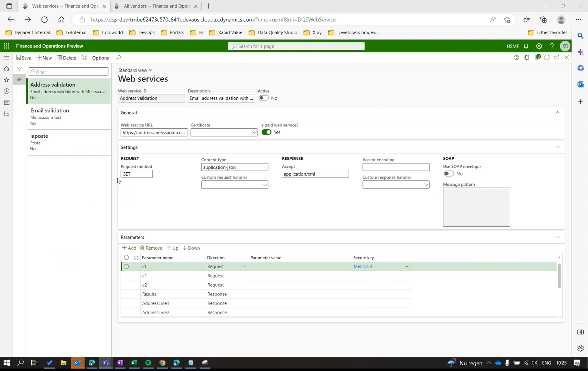Open the Custom request handler dropdown

(x=265, y=185)
